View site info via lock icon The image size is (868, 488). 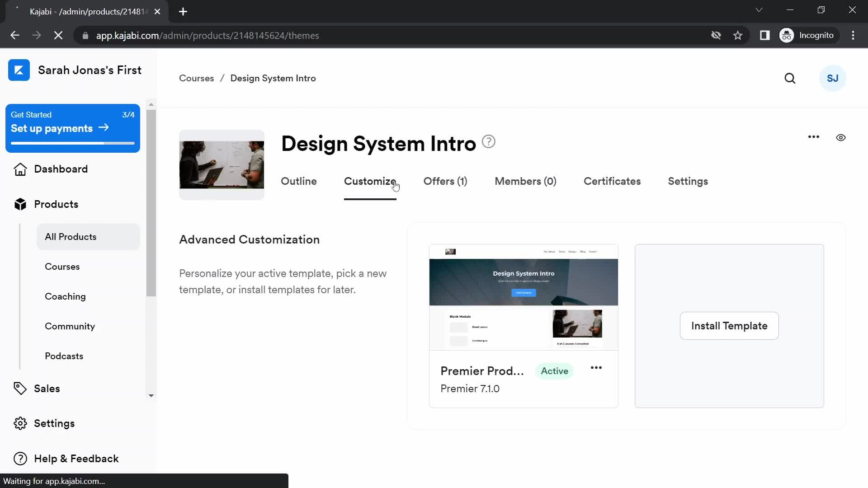coord(85,35)
